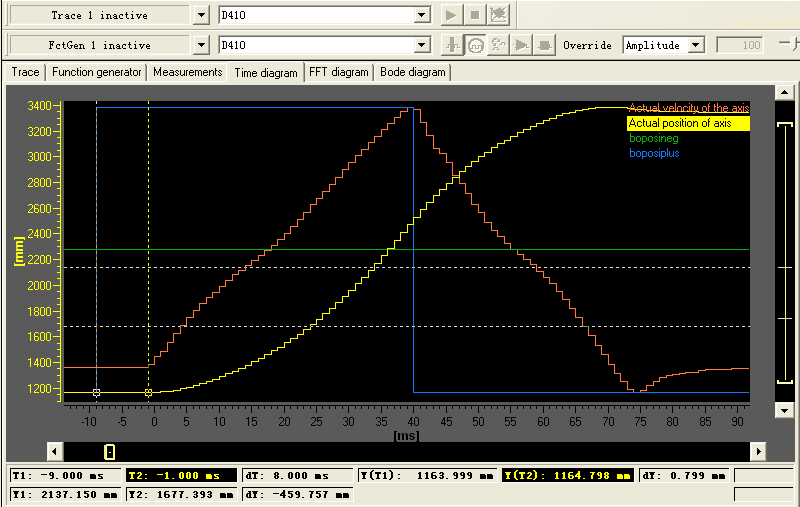Switch to the FFT diagram tab
This screenshot has width=800, height=507.
(x=339, y=72)
